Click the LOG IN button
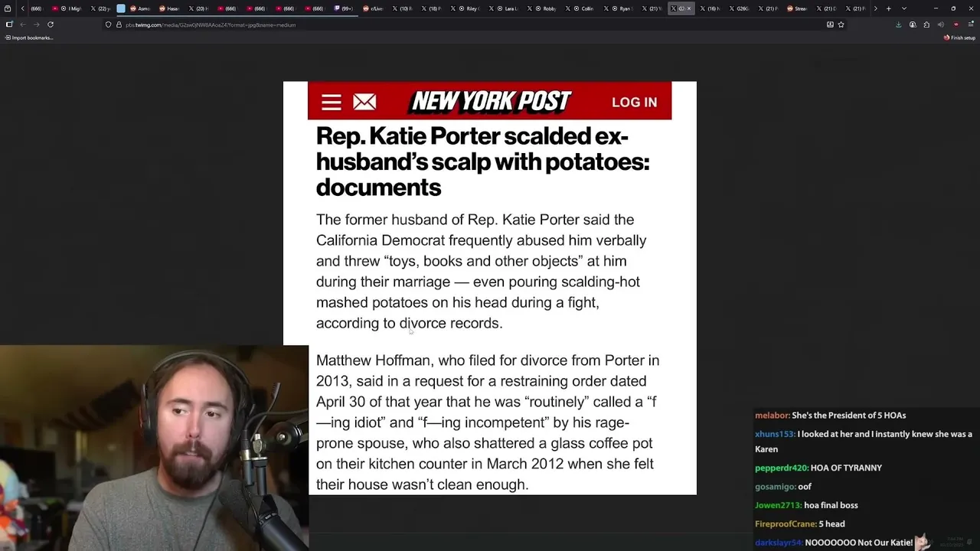The height and width of the screenshot is (551, 980). click(x=634, y=103)
